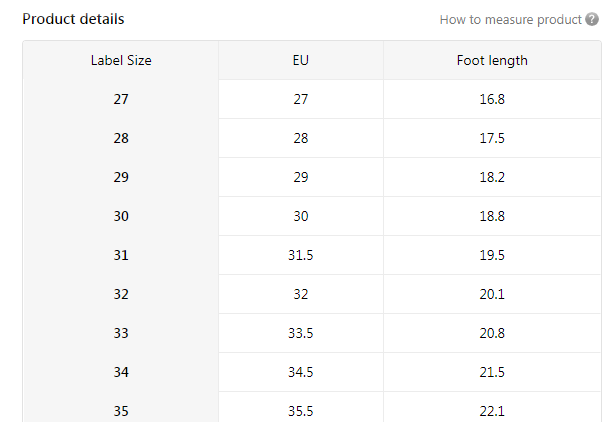Select foot length 21.5 cell
Image resolution: width=603 pixels, height=422 pixels.
point(492,372)
